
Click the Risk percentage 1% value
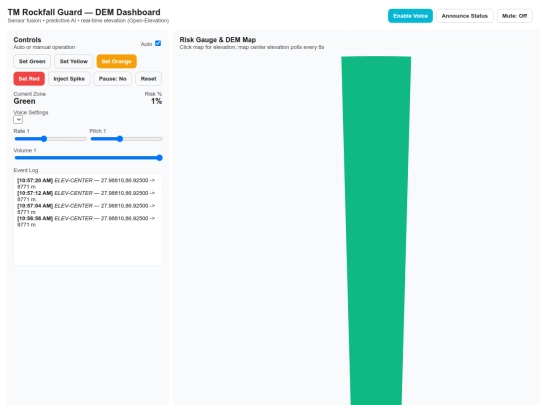[156, 101]
